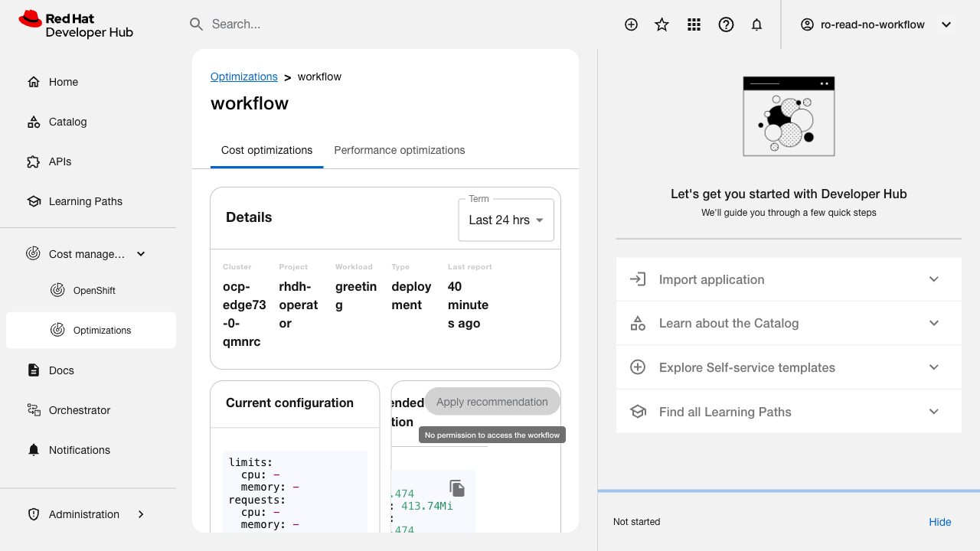Open the application launcher grid icon

[694, 24]
